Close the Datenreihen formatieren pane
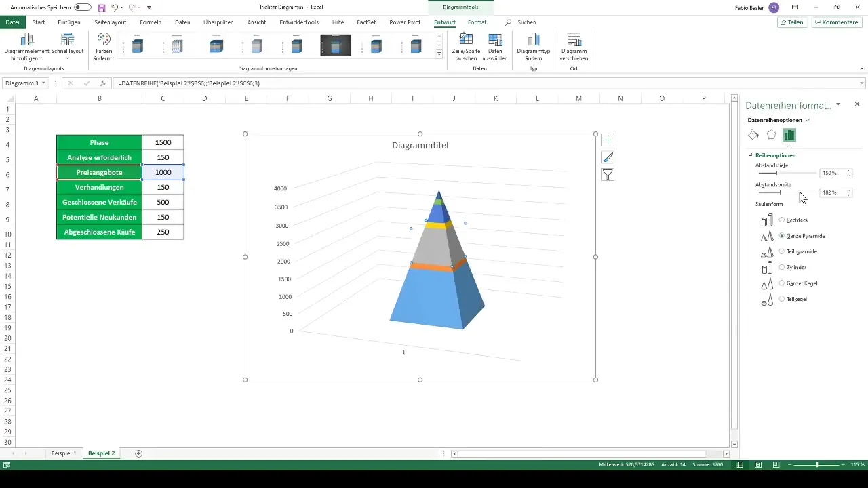 (857, 104)
